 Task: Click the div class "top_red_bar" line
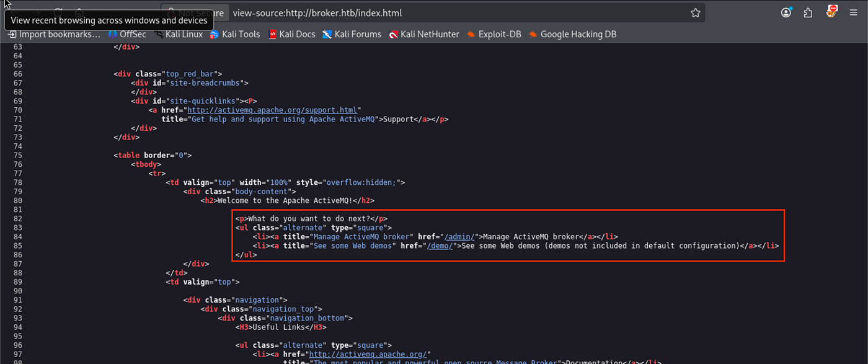coord(167,74)
